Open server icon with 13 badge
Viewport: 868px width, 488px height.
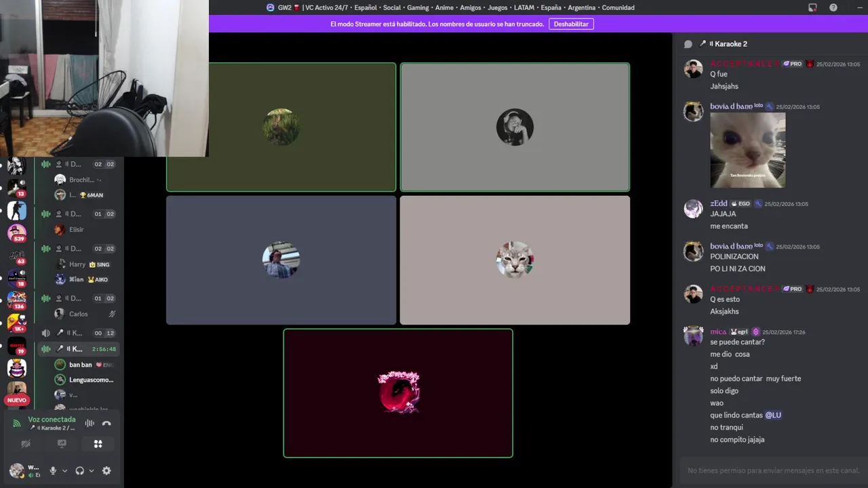coord(17,188)
